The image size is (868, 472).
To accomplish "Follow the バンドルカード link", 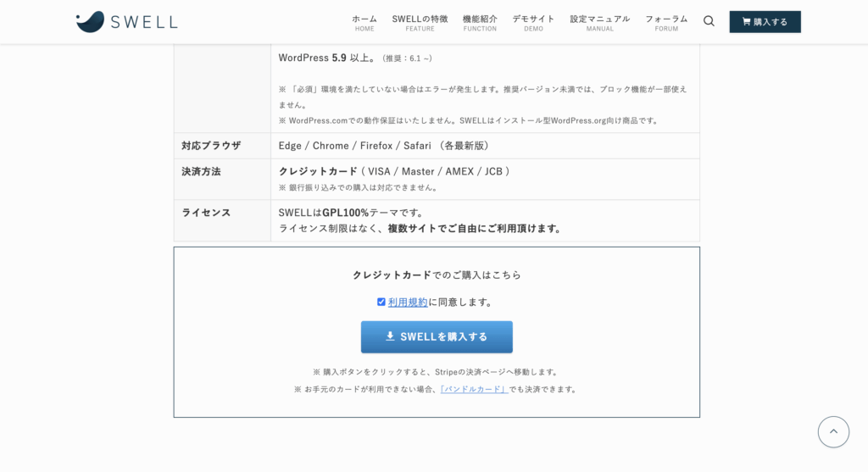I will [x=474, y=389].
